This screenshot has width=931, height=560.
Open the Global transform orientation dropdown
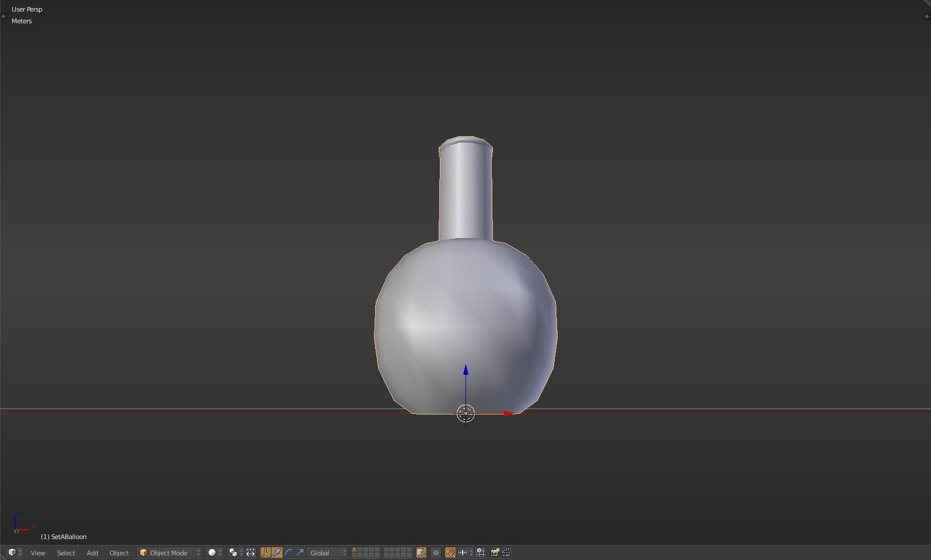tap(327, 552)
